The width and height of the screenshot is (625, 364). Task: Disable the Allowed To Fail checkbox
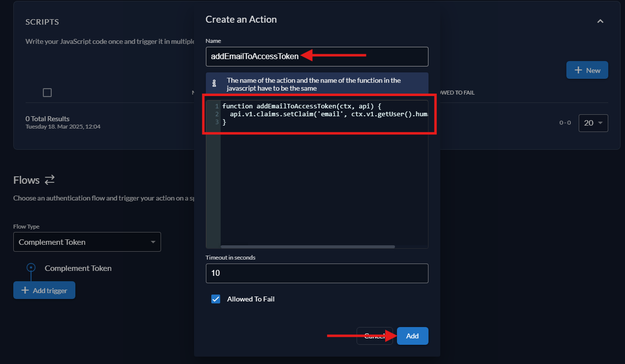pyautogui.click(x=216, y=299)
